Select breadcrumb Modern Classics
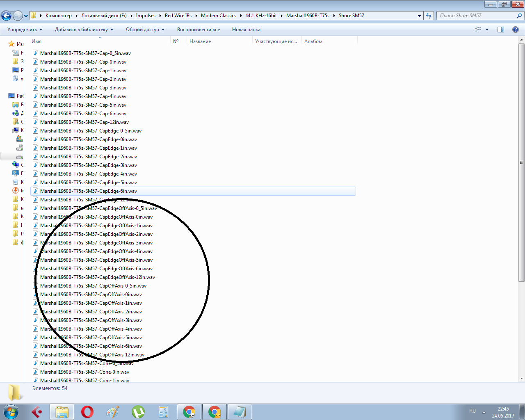 pos(219,16)
